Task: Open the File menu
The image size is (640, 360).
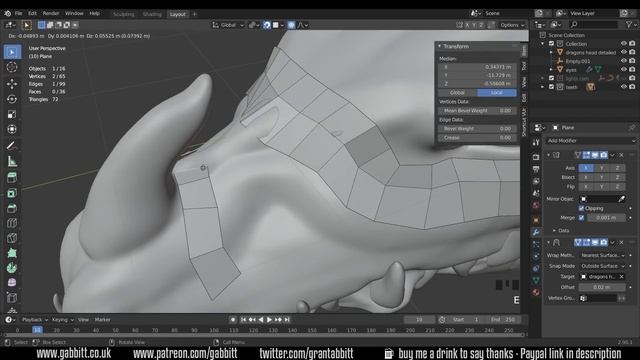Action: pyautogui.click(x=18, y=13)
